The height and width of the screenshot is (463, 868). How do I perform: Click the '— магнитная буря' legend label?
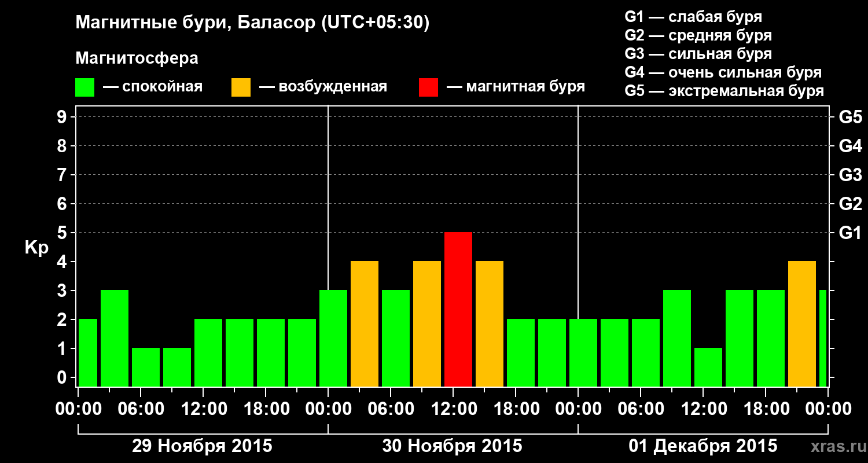tap(516, 87)
